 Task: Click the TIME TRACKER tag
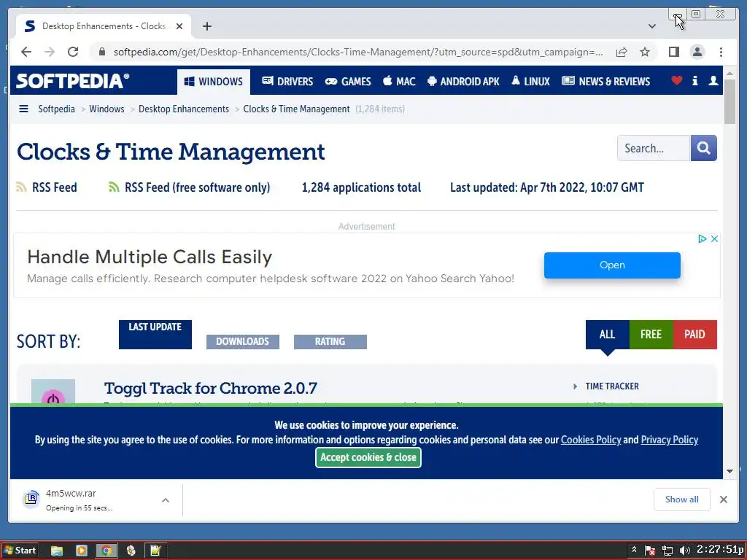point(612,386)
